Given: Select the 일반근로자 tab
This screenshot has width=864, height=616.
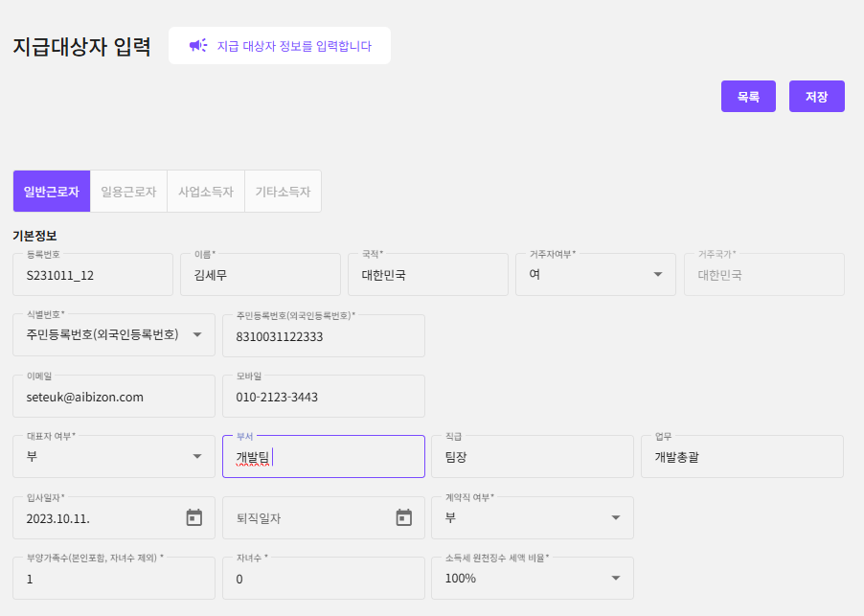Looking at the screenshot, I should coord(51,192).
